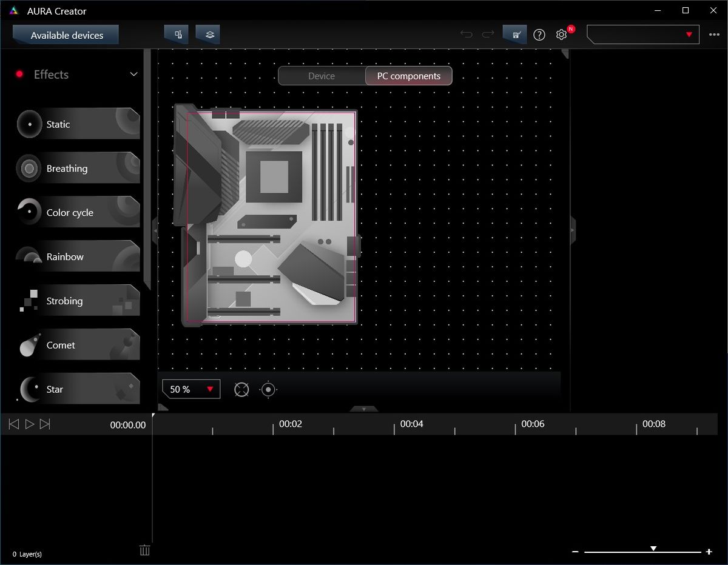Play the timeline preview

29,424
